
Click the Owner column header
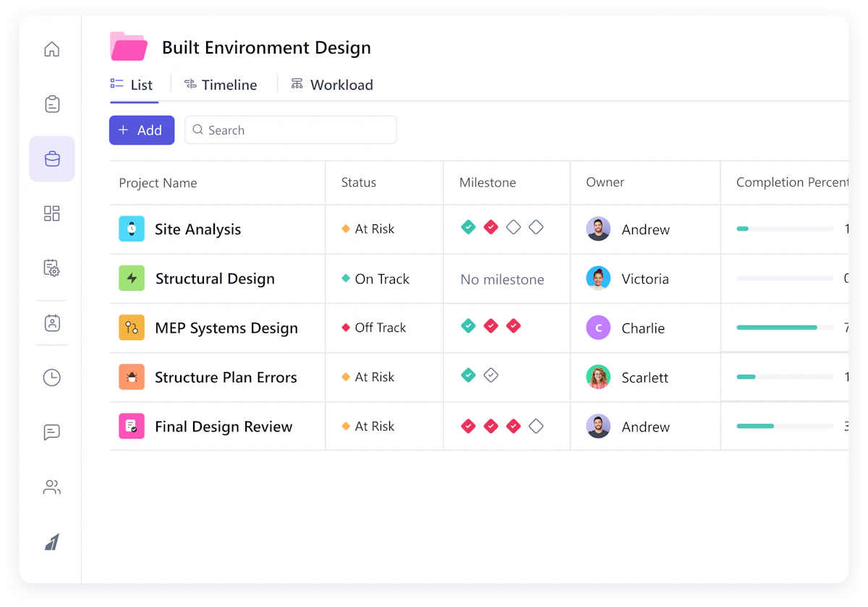605,182
